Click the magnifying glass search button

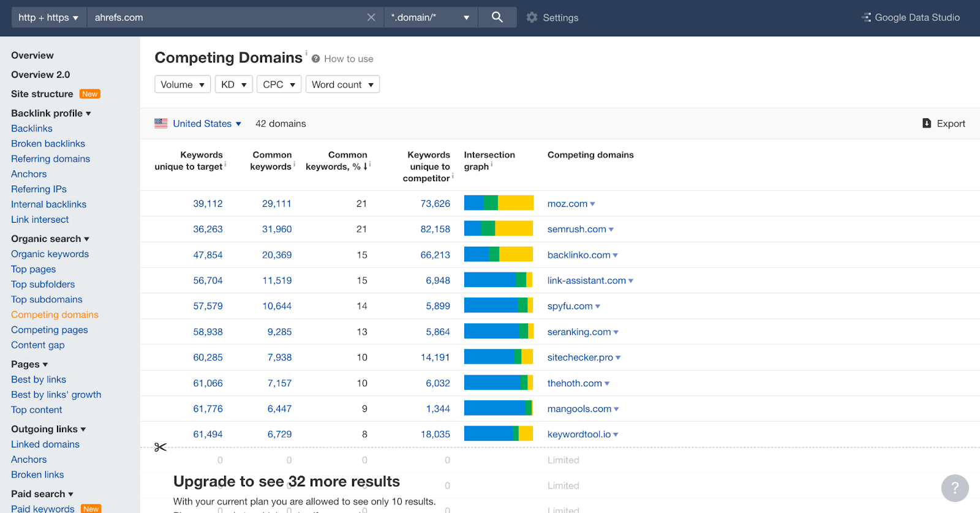coord(497,17)
